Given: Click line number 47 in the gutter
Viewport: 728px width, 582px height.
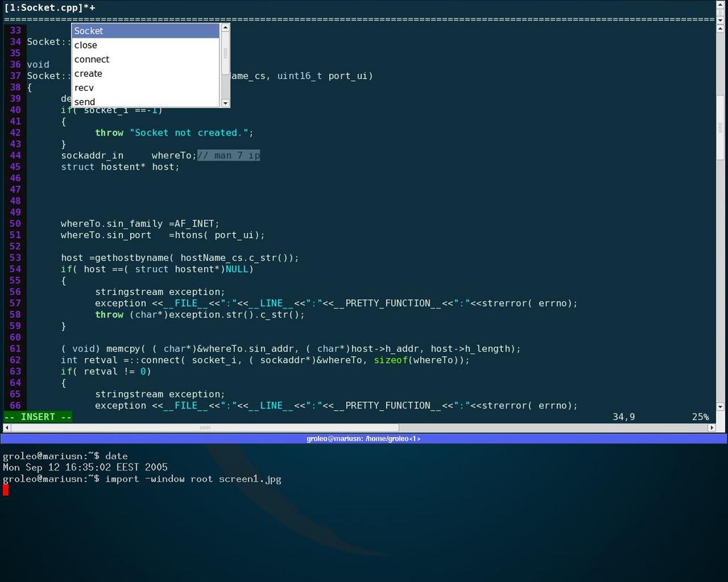Looking at the screenshot, I should (x=16, y=190).
